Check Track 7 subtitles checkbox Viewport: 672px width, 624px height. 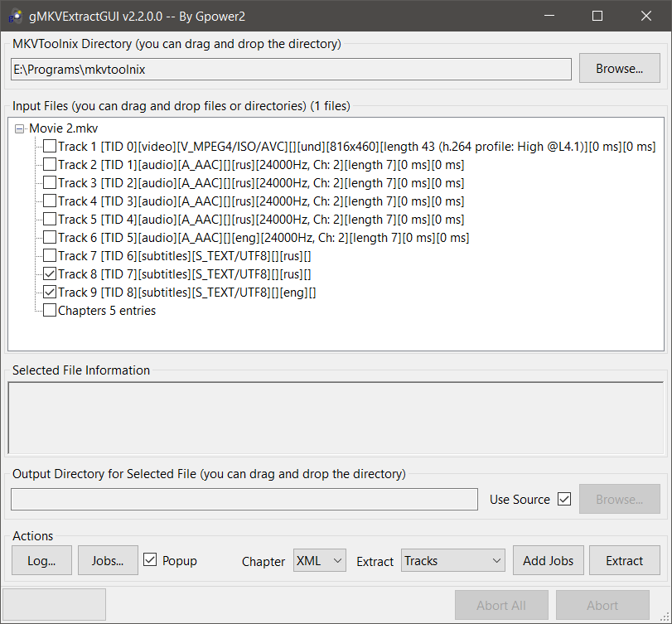(50, 256)
